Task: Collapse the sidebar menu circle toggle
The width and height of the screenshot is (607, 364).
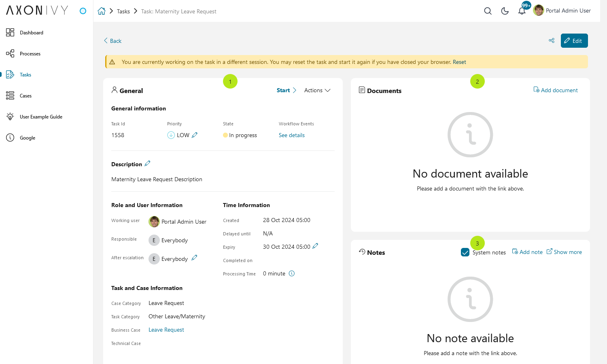Action: tap(83, 11)
